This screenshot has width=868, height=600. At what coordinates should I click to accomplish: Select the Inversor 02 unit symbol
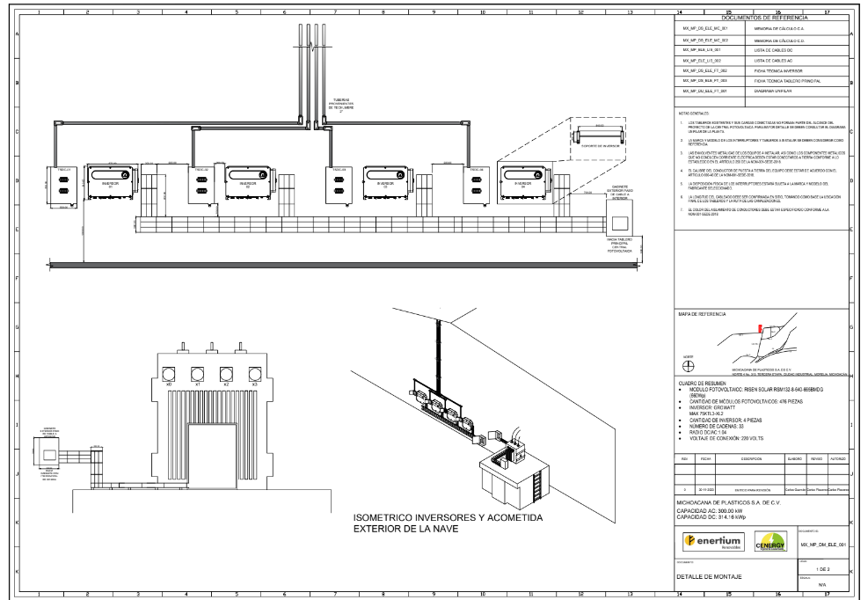247,181
